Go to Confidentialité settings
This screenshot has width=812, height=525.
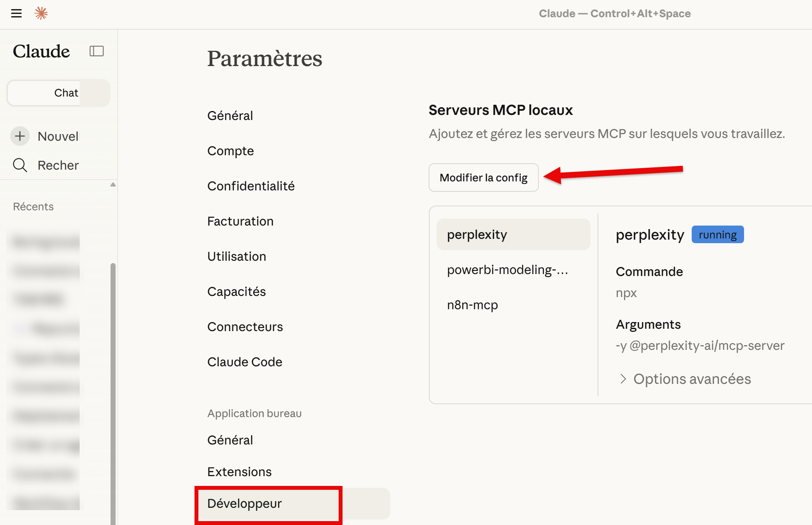click(251, 186)
